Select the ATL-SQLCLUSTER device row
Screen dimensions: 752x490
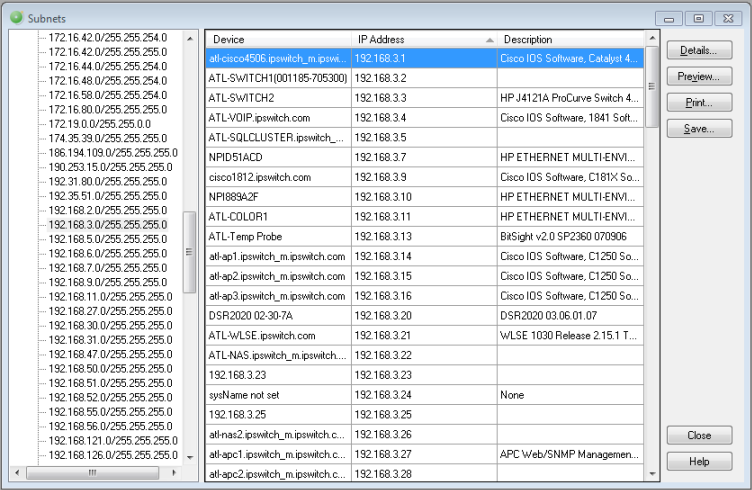(x=425, y=138)
